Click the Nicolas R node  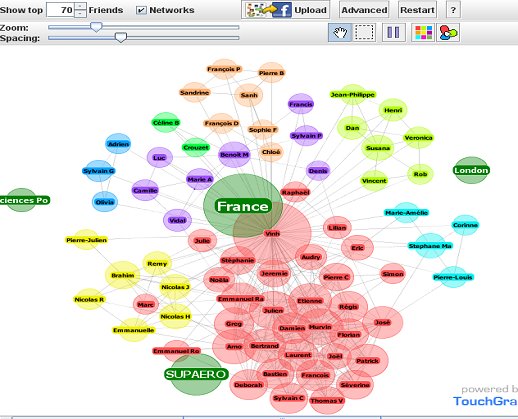[89, 299]
